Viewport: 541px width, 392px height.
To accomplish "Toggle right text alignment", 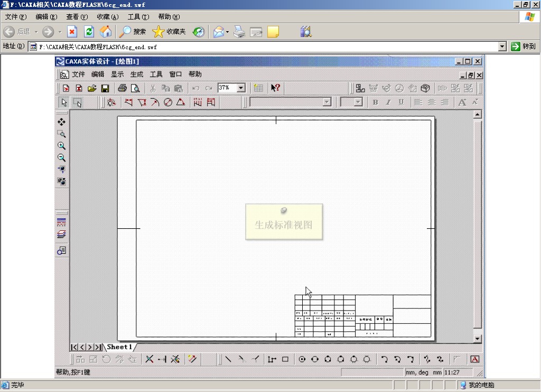I will 445,102.
